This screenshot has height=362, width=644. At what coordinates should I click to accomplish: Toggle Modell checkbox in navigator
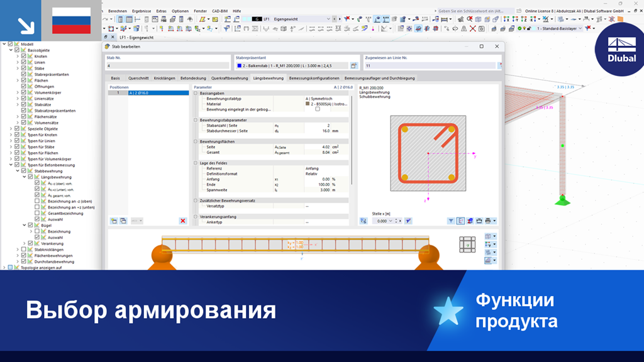pos(11,44)
